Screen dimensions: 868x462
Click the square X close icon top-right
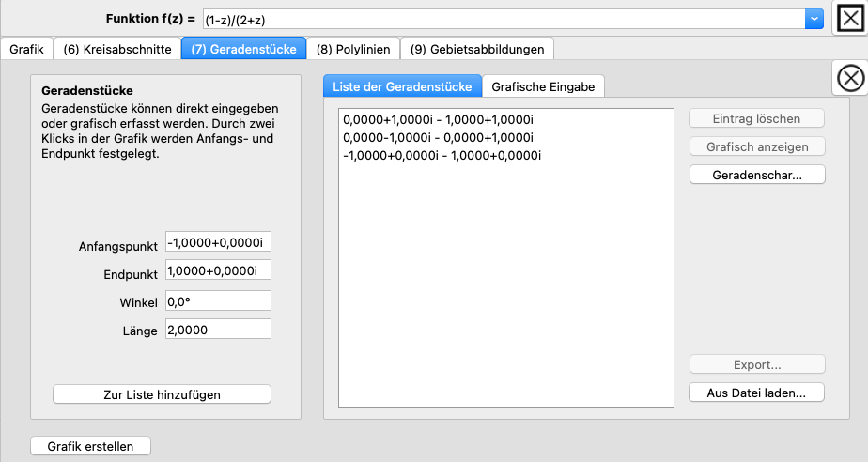point(850,18)
